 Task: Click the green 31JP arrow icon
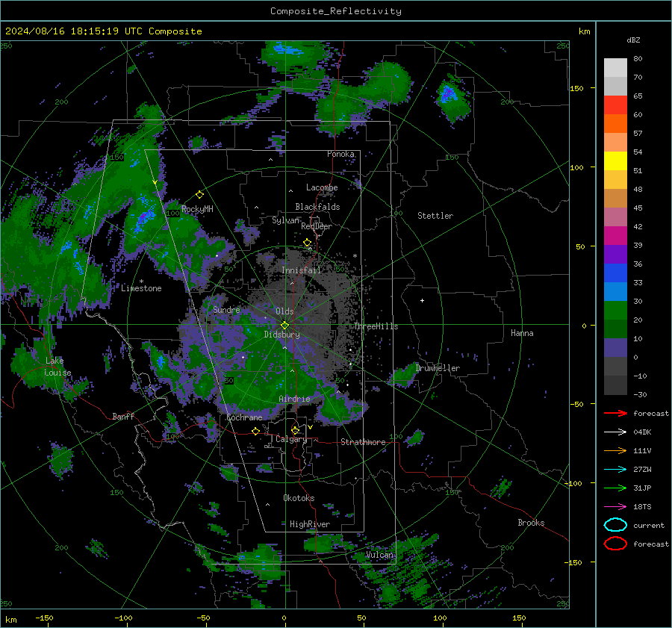[615, 488]
